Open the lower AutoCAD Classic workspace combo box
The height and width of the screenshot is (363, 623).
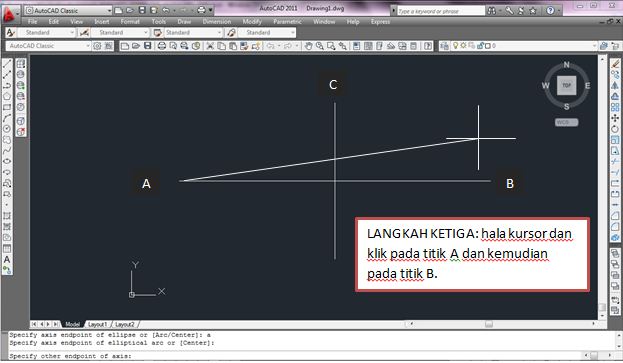pyautogui.click(x=48, y=46)
